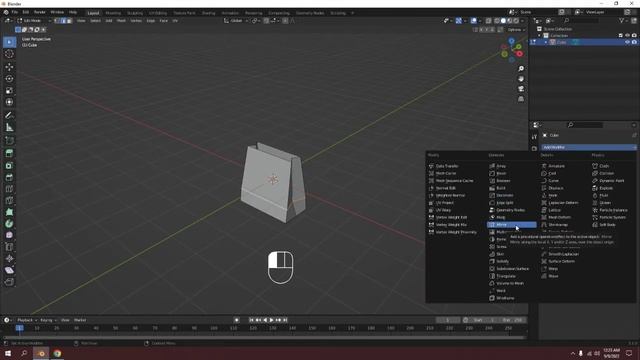
Task: Open the Add Modifier dropdown
Action: click(589, 147)
